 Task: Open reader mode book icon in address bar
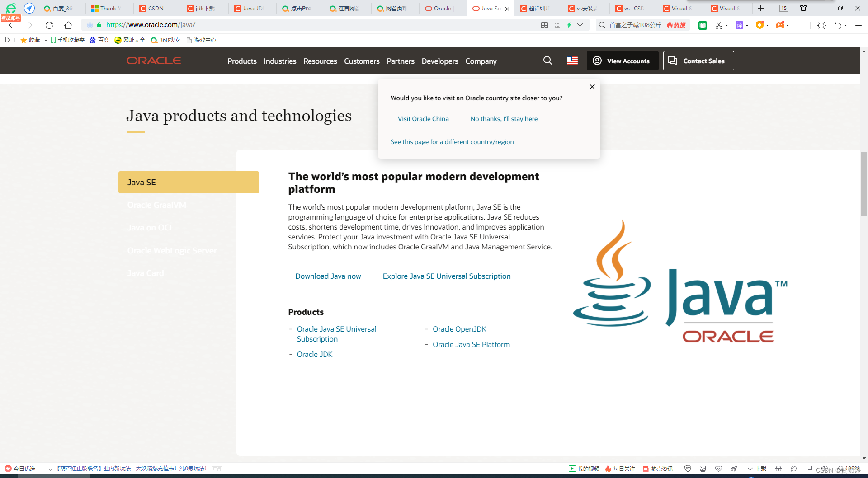(x=544, y=25)
